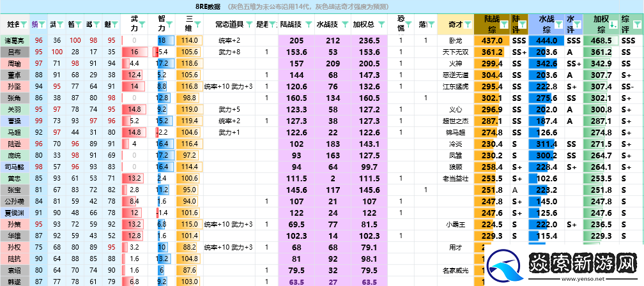Click the 342.6 naval score cell

click(x=547, y=64)
